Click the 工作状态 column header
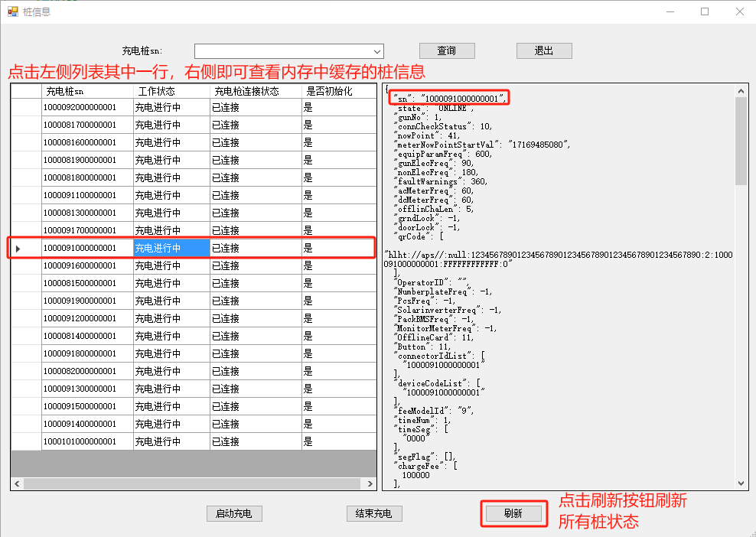This screenshot has height=537, width=756. pos(171,91)
